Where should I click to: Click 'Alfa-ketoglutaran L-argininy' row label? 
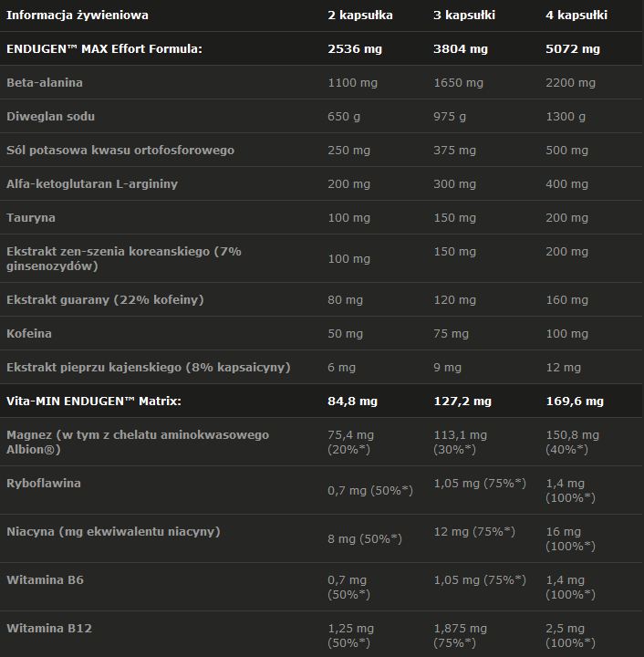(92, 184)
